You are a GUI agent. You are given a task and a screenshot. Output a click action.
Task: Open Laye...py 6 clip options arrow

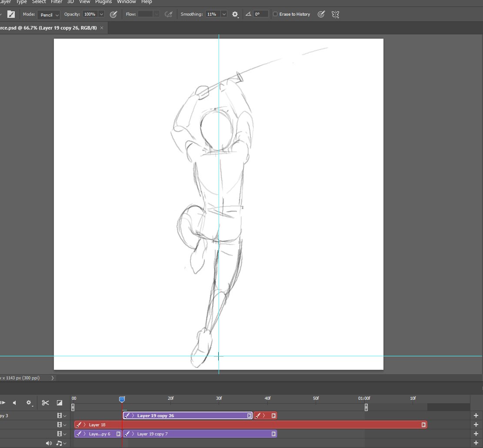[x=118, y=434]
